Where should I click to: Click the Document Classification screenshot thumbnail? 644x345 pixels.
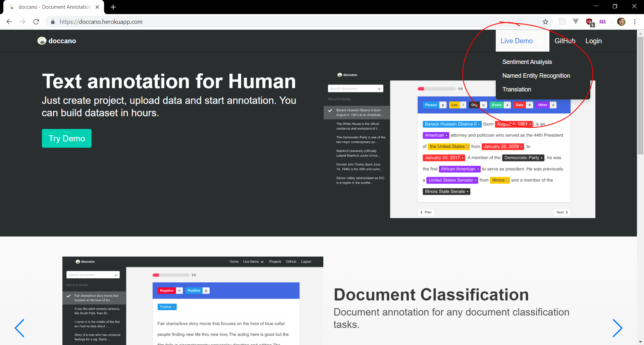click(193, 301)
